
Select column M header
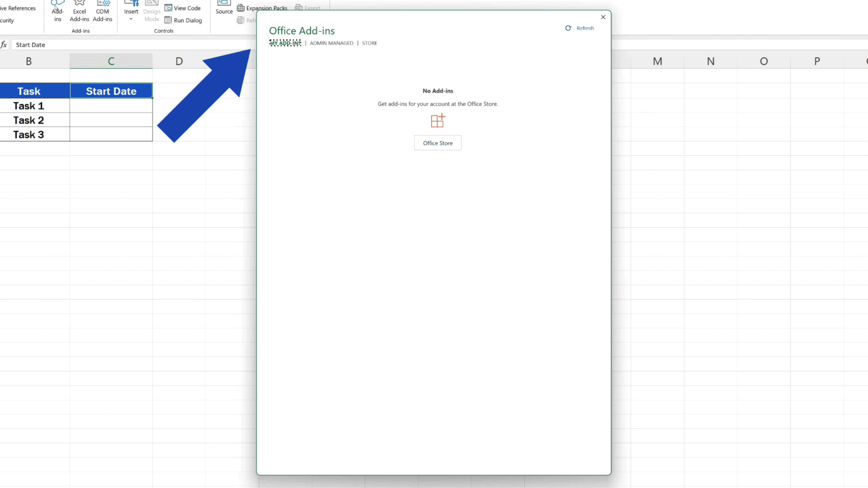[x=657, y=61]
